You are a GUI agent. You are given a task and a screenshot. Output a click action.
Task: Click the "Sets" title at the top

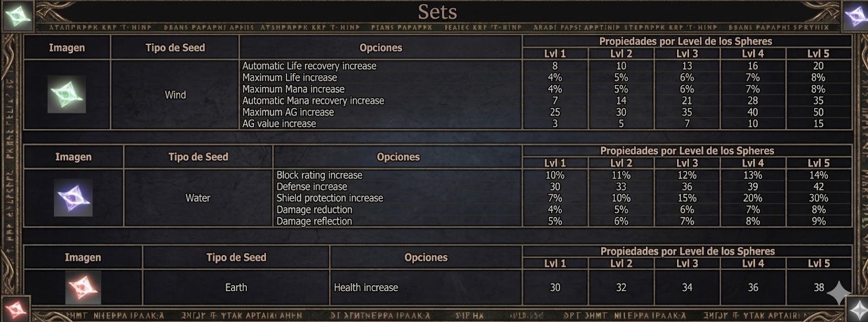[x=437, y=11]
